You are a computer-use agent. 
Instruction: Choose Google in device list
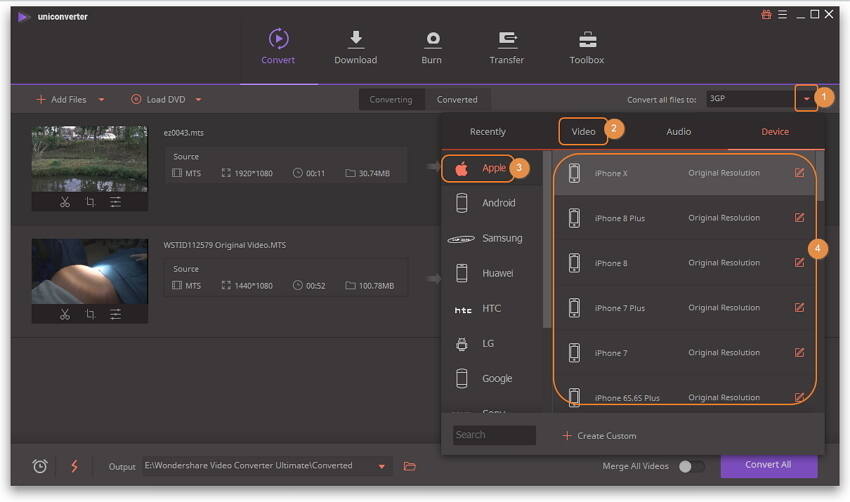pyautogui.click(x=492, y=378)
